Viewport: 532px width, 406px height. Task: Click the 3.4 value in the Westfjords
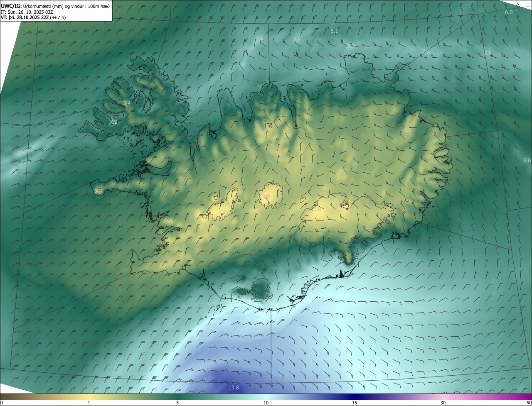click(x=127, y=103)
